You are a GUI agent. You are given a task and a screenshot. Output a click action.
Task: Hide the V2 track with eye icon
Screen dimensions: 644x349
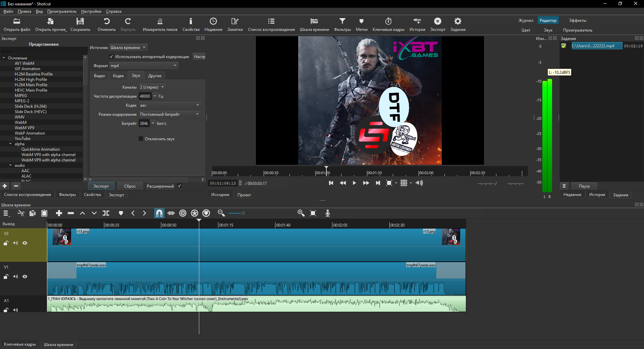coord(25,243)
